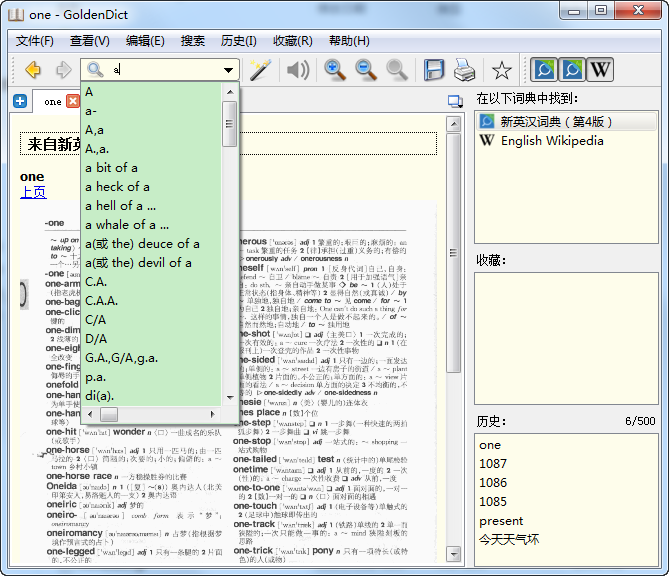Image resolution: width=669 pixels, height=576 pixels.
Task: Click inside the search word input field
Action: click(x=166, y=70)
